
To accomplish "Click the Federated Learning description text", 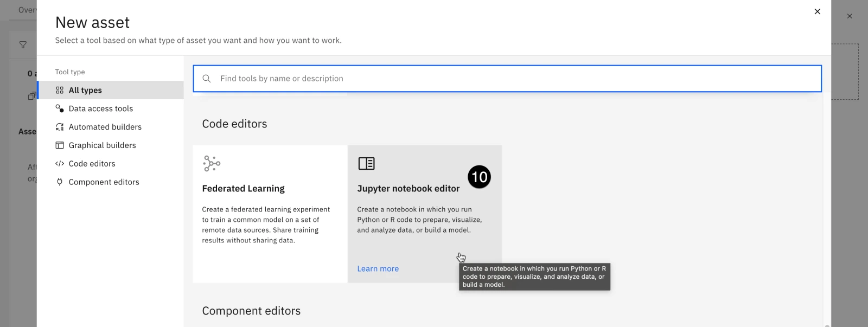I will pyautogui.click(x=266, y=225).
